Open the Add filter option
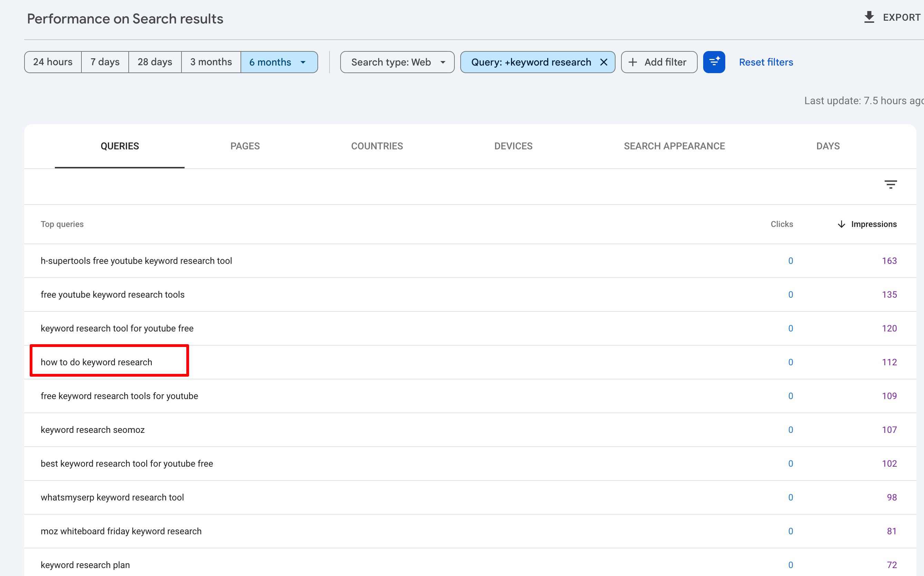The image size is (924, 576). coord(659,62)
